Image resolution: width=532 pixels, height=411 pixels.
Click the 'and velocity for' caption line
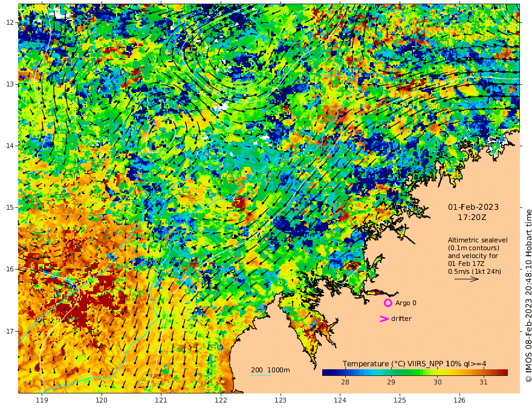(x=473, y=256)
